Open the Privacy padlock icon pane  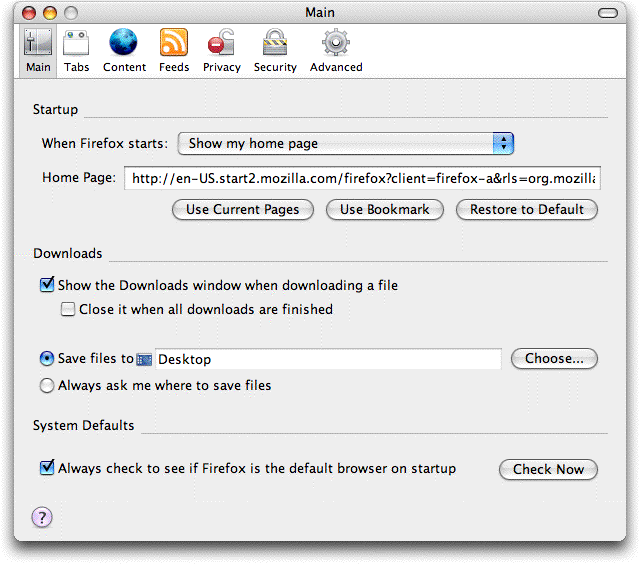tap(221, 42)
